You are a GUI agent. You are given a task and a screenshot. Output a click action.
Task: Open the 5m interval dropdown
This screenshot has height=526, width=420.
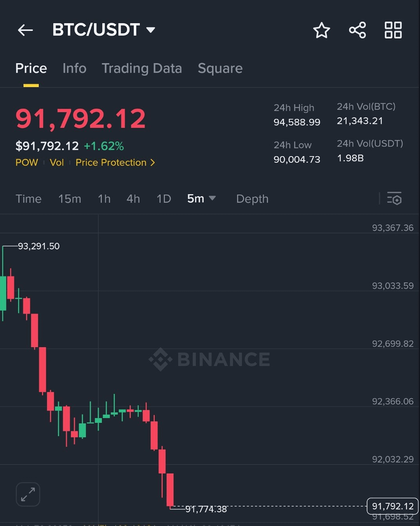(x=201, y=199)
